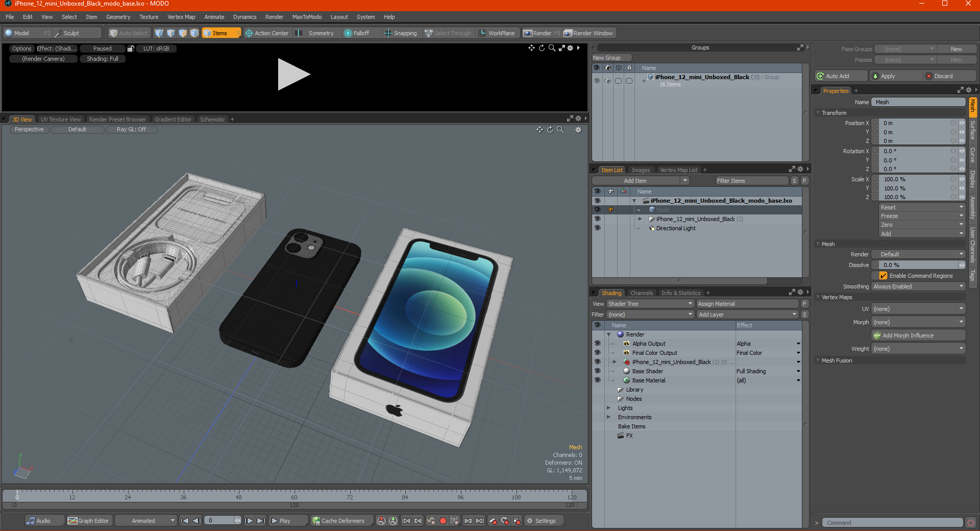Switch to UV Texture View tab
The image size is (980, 531).
click(61, 119)
